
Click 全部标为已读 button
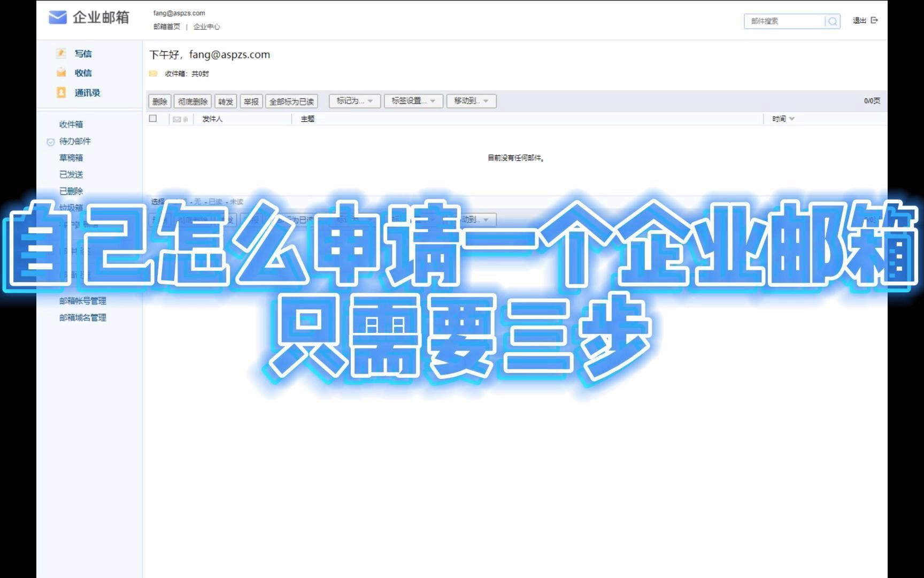click(x=291, y=101)
